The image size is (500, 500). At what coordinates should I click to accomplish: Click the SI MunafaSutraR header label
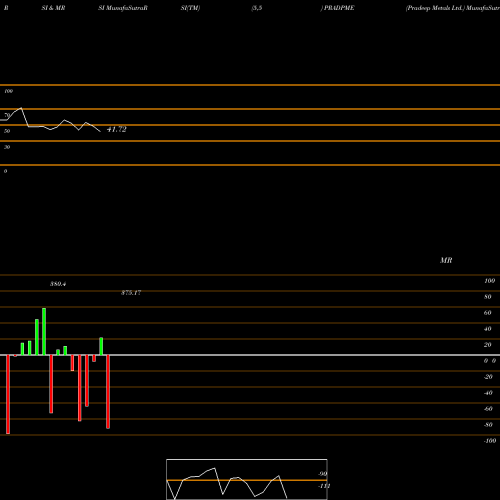[123, 8]
